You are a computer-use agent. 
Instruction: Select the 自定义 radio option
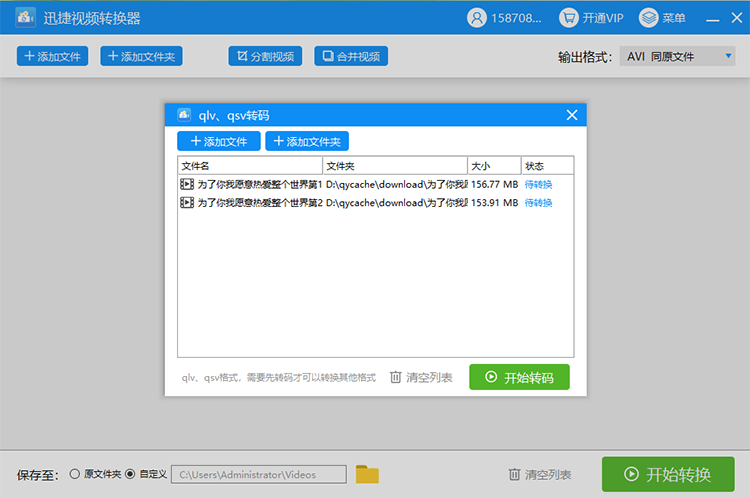145,474
